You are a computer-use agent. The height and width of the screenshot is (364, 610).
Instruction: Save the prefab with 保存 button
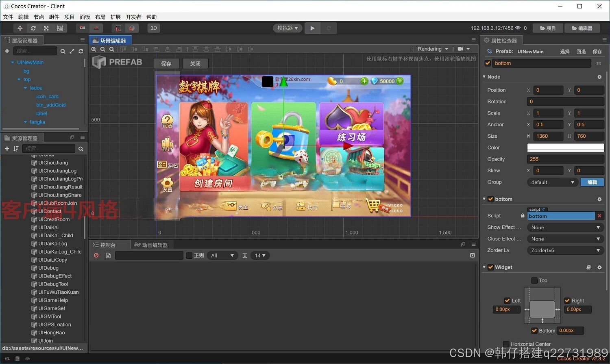(x=166, y=63)
